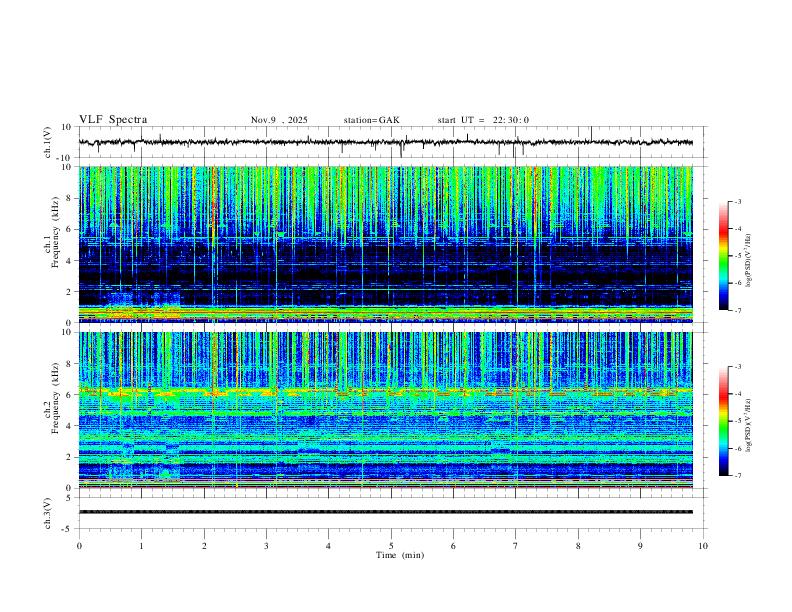Click the "station=GAK" label
Screen dimensions: 792x612
pyautogui.click(x=371, y=120)
